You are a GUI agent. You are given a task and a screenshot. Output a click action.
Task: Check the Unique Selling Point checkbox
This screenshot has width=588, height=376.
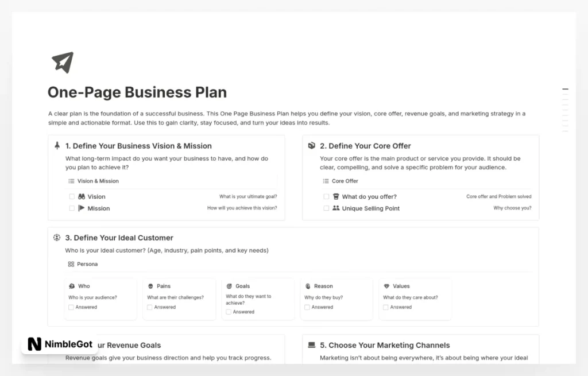point(326,208)
